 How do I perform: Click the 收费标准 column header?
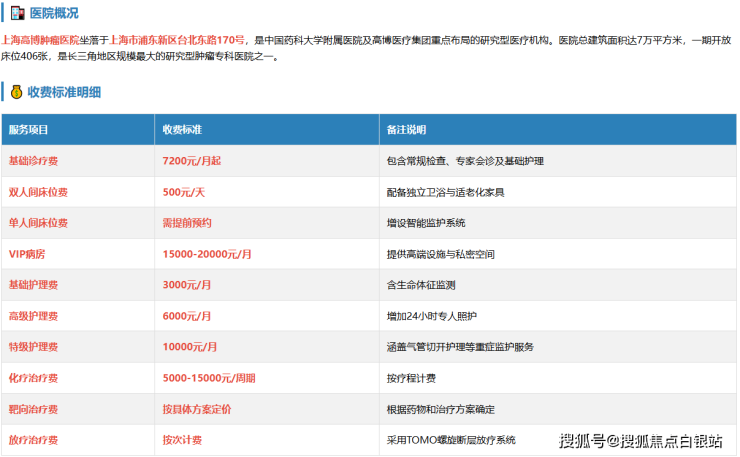pos(182,130)
